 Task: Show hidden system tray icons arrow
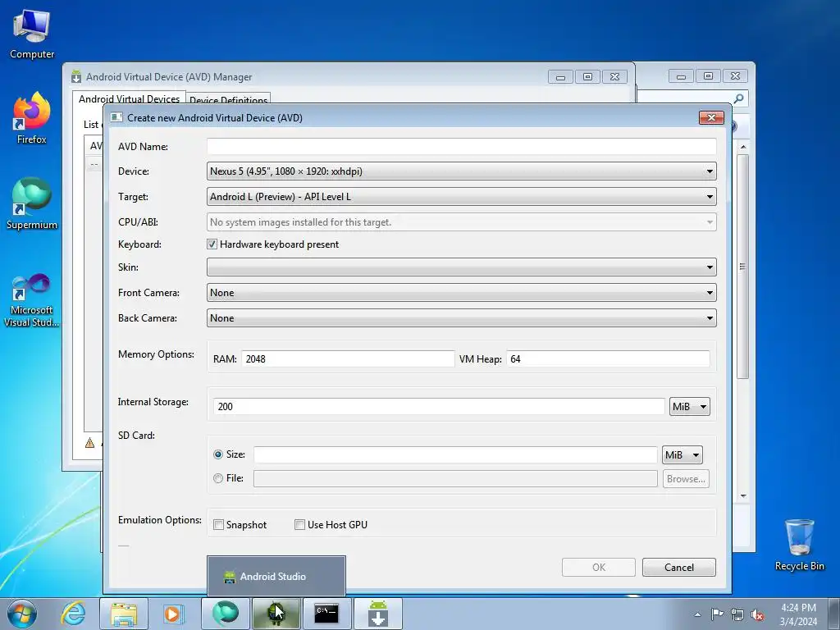(697, 614)
